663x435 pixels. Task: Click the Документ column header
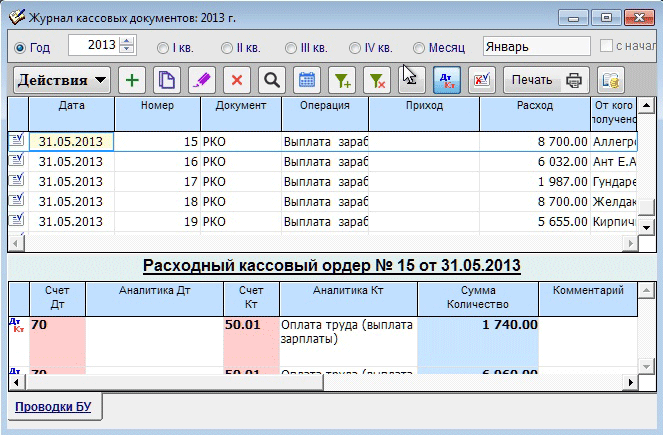click(241, 113)
